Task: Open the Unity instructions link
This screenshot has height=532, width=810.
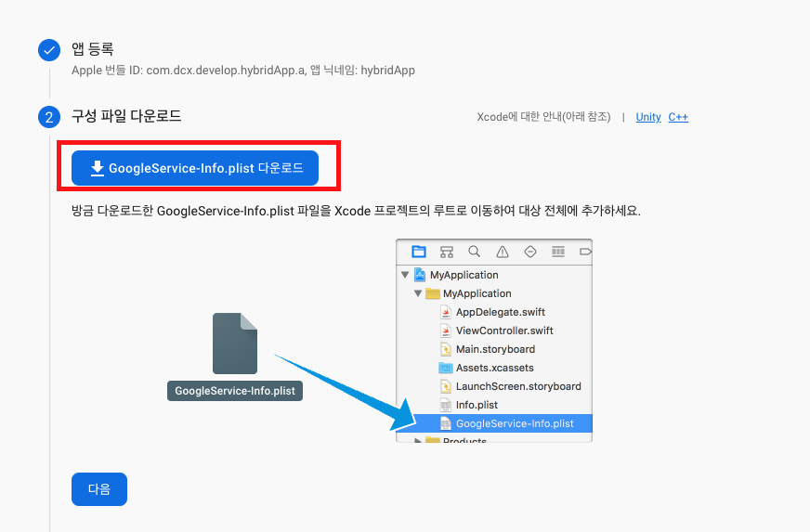Action: click(x=647, y=117)
